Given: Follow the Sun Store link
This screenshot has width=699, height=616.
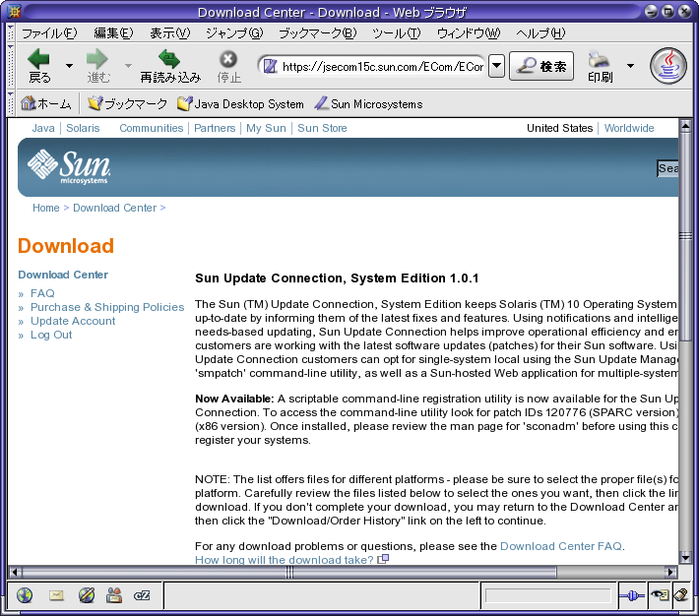Looking at the screenshot, I should (x=322, y=128).
